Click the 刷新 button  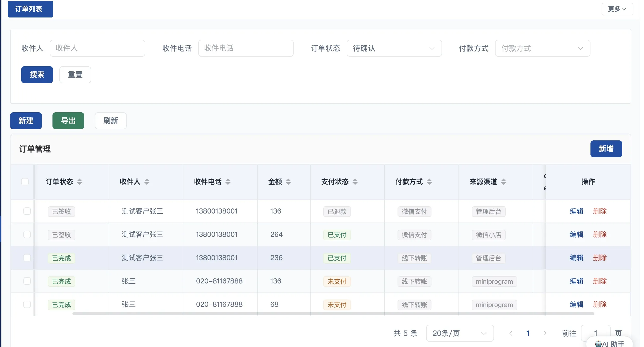point(111,121)
